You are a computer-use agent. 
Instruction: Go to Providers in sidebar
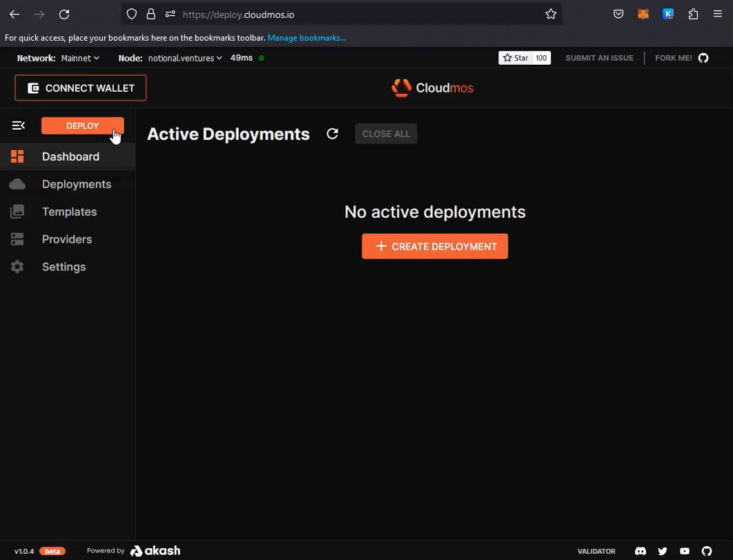[x=66, y=239]
